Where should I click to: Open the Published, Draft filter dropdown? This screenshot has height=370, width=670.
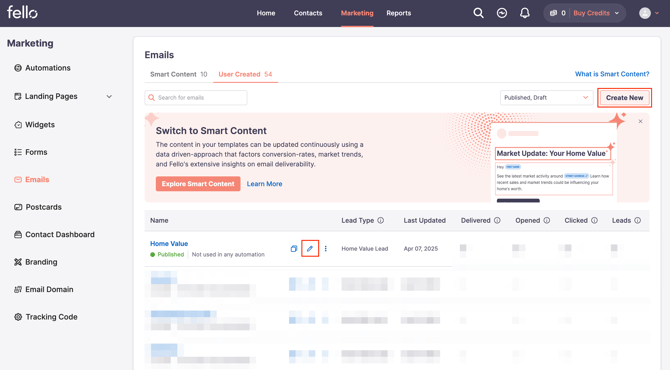point(546,98)
